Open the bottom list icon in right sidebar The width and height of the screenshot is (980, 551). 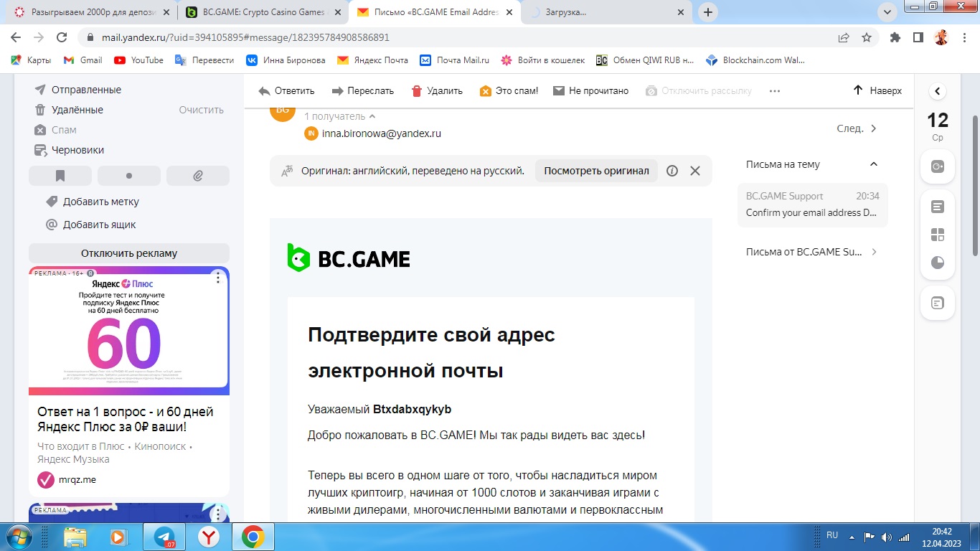pyautogui.click(x=938, y=303)
